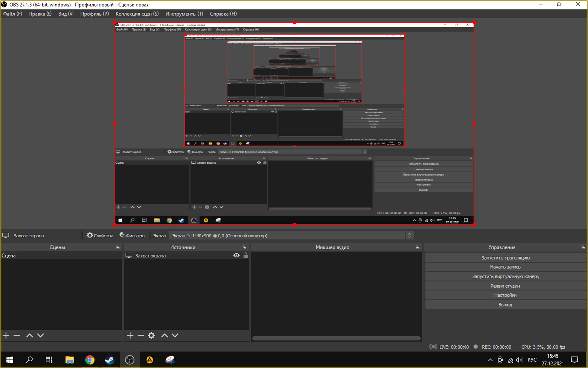The image size is (588, 368).
Task: Click the Выход button in the controls dock
Action: 505,305
